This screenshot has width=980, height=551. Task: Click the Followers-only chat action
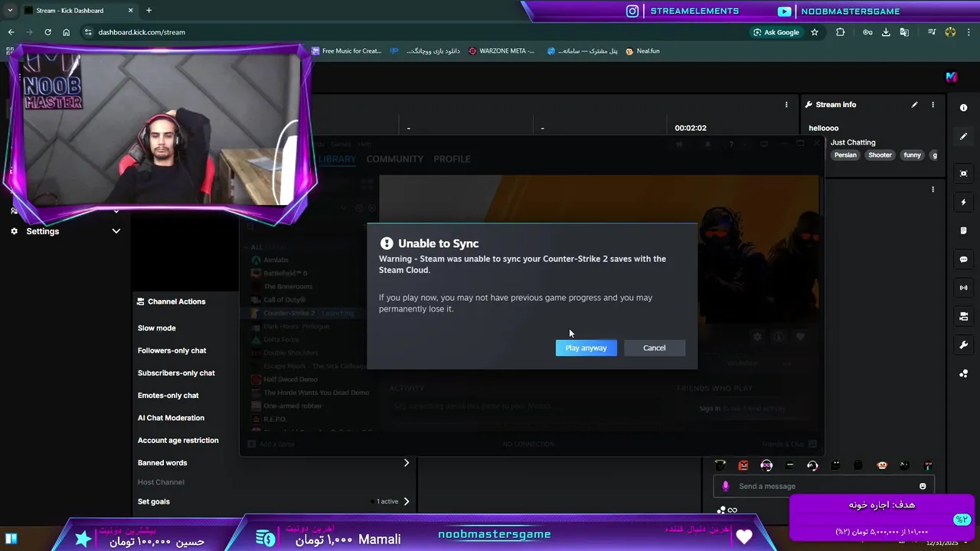(x=172, y=350)
